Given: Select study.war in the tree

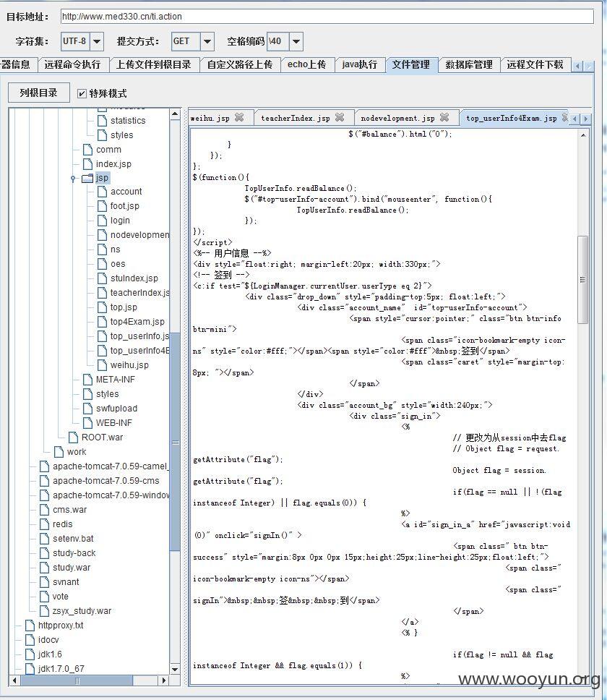Looking at the screenshot, I should coord(72,568).
